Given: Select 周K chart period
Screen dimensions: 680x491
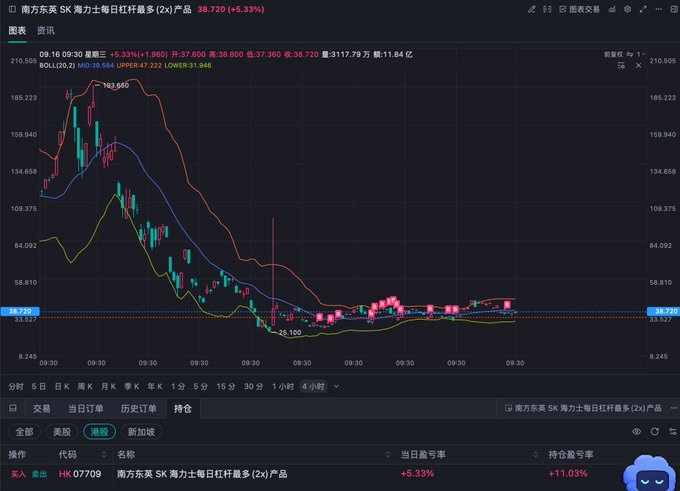Looking at the screenshot, I should pyautogui.click(x=85, y=386).
